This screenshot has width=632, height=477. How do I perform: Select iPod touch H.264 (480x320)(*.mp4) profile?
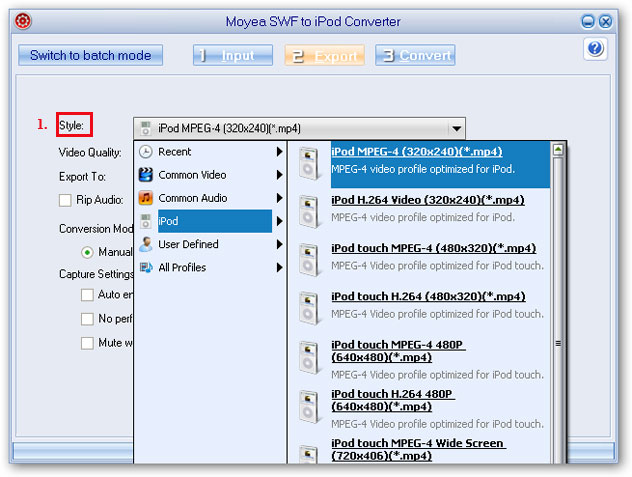pos(428,296)
